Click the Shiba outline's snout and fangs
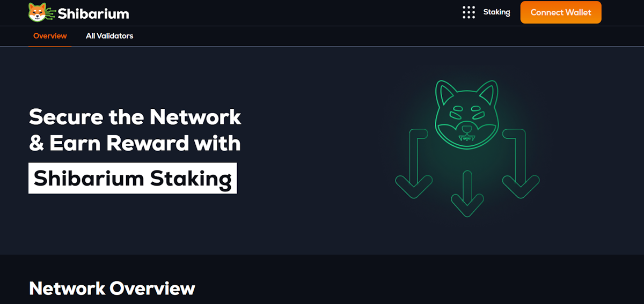 point(467,134)
